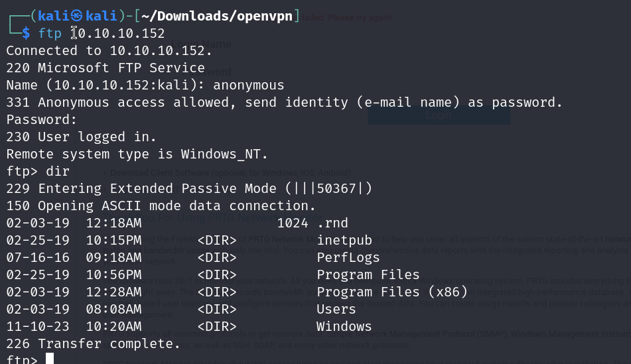This screenshot has height=364, width=631.
Task: Click the 230 User logged in message
Action: 82,137
